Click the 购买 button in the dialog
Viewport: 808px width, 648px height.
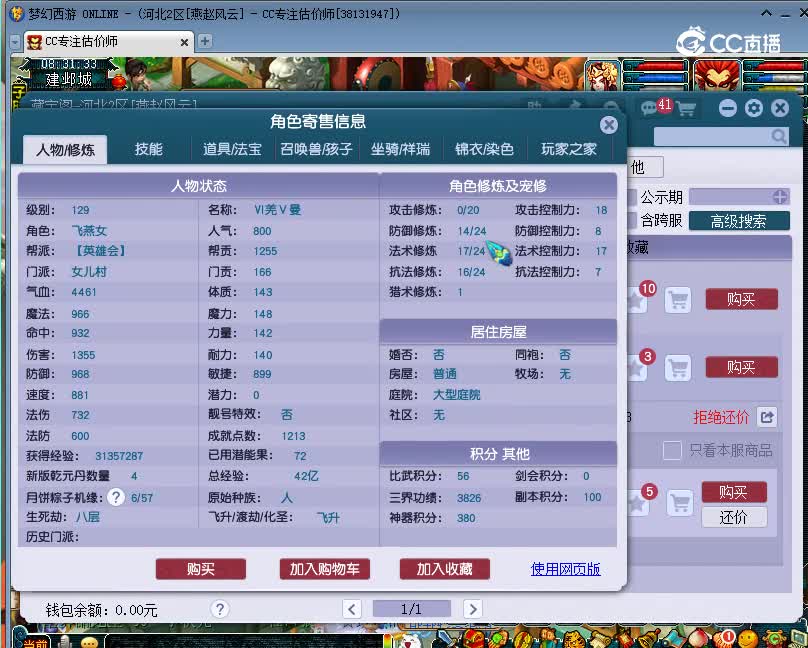pos(200,569)
